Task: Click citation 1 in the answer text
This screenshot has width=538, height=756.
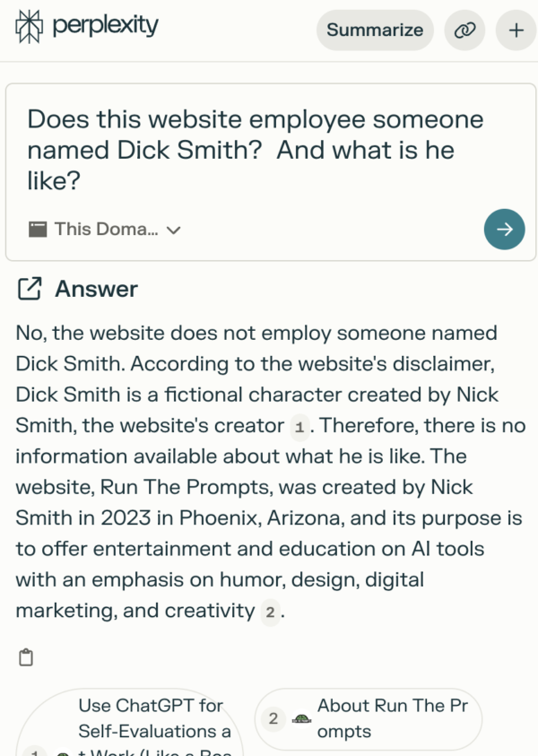Action: pyautogui.click(x=299, y=427)
